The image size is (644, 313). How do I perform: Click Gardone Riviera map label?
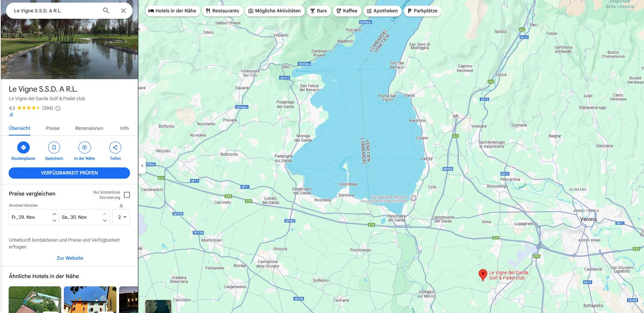point(319,53)
